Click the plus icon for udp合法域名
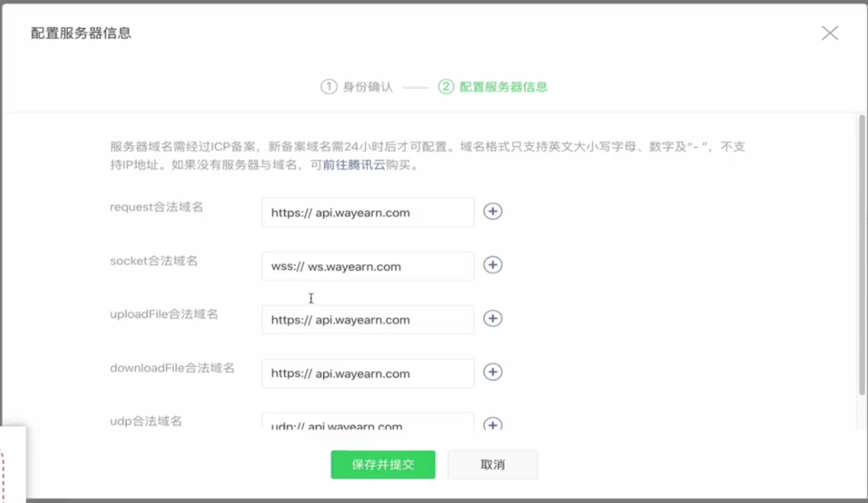Screen dimensions: 868x503 (493, 424)
